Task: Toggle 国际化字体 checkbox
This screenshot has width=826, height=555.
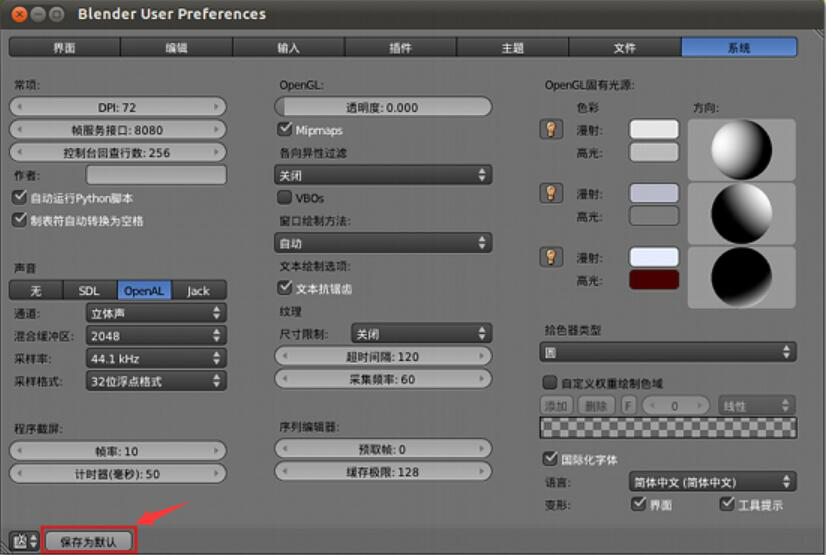Action: (550, 459)
